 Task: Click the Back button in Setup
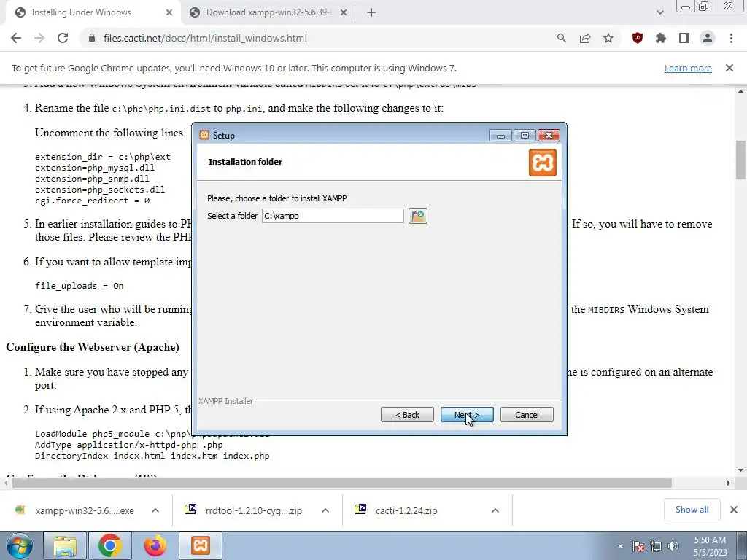coord(407,415)
